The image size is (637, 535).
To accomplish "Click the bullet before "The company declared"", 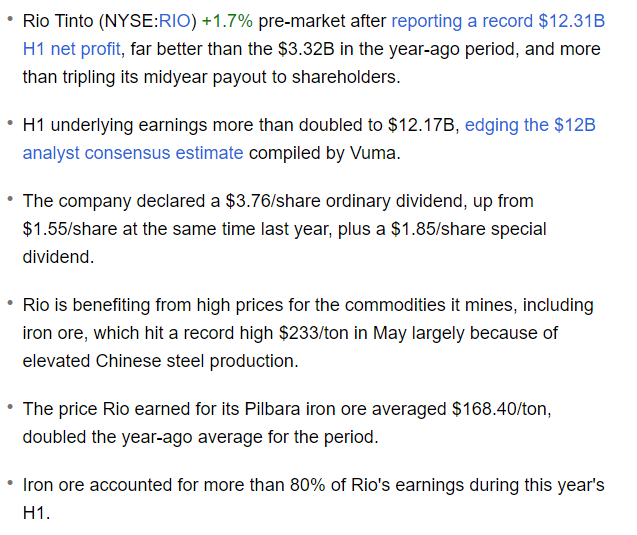I will (x=10, y=199).
